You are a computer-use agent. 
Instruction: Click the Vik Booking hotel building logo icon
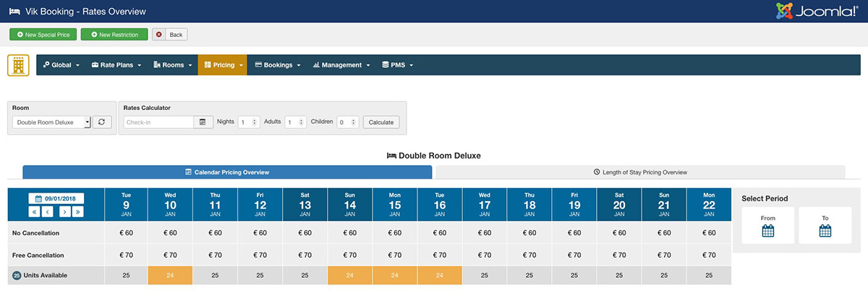coord(18,65)
